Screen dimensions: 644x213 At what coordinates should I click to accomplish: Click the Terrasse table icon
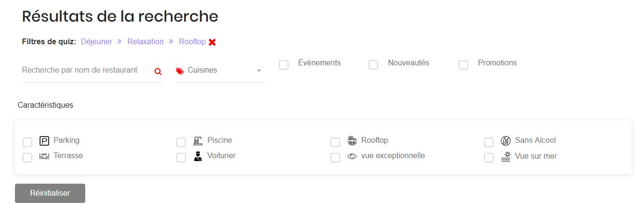tap(44, 156)
